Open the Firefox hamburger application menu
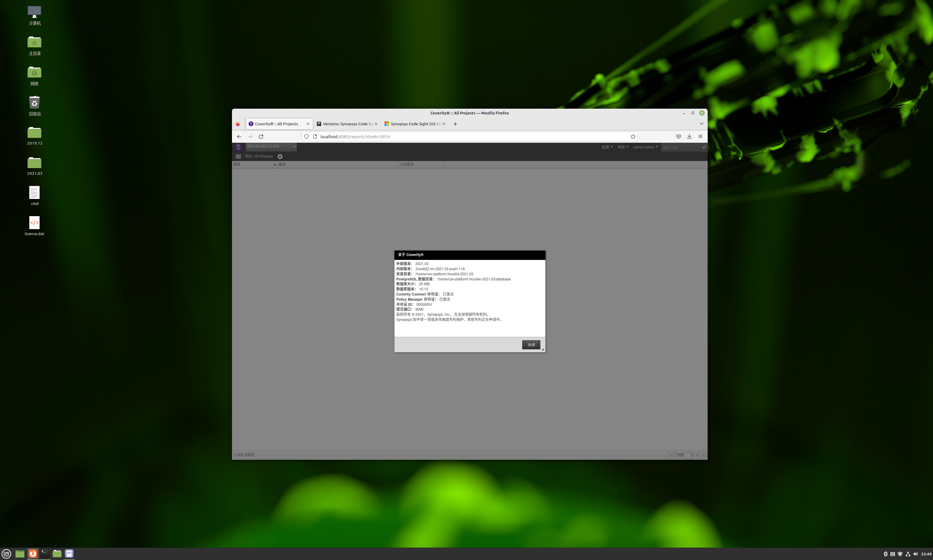 pos(700,136)
